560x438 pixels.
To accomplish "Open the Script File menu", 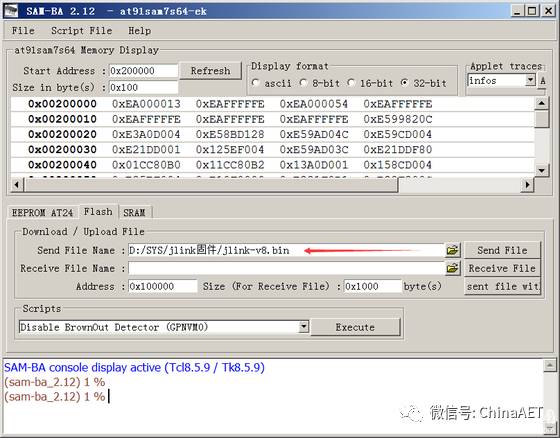I will (x=81, y=31).
